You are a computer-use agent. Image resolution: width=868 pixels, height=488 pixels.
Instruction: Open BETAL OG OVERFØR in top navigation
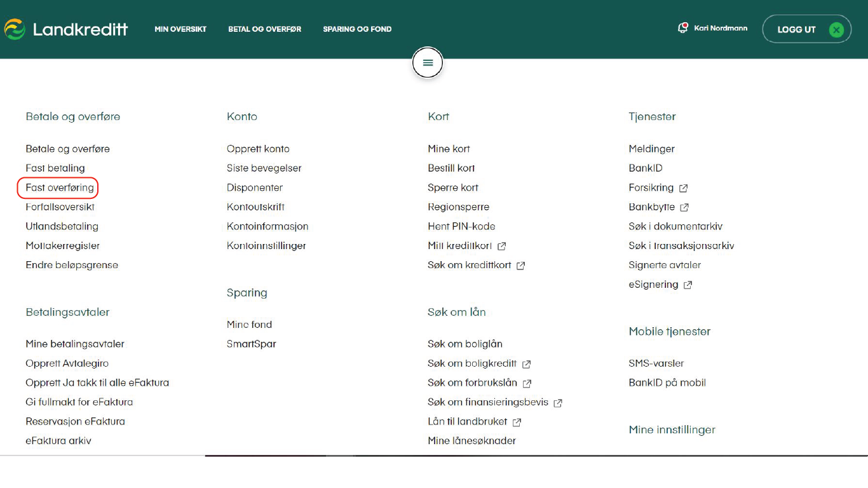pos(265,29)
